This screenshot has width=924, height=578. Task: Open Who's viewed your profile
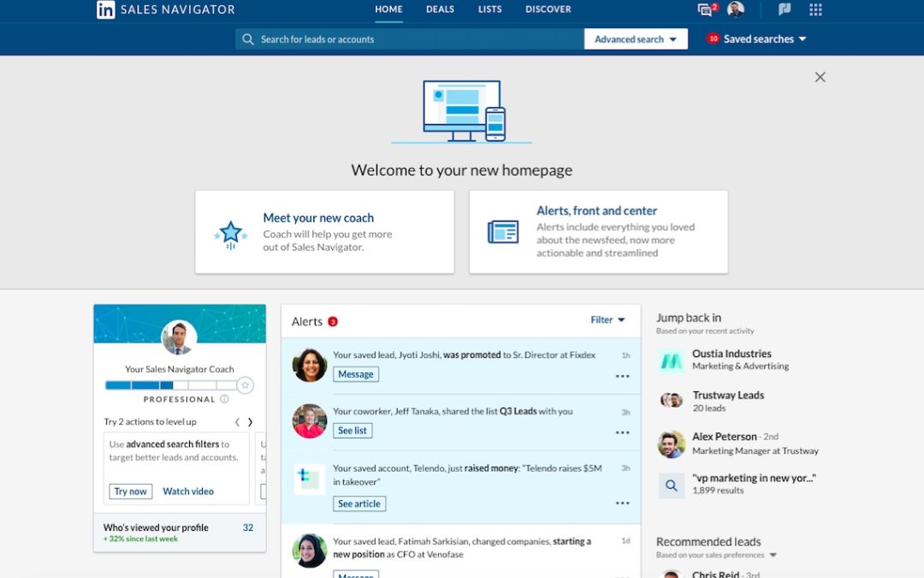pos(156,527)
